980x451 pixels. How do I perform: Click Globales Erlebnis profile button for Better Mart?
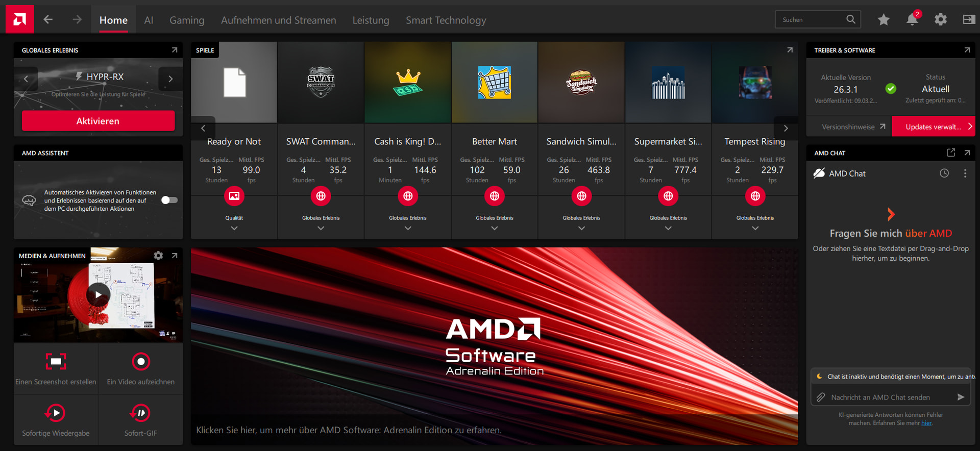494,196
